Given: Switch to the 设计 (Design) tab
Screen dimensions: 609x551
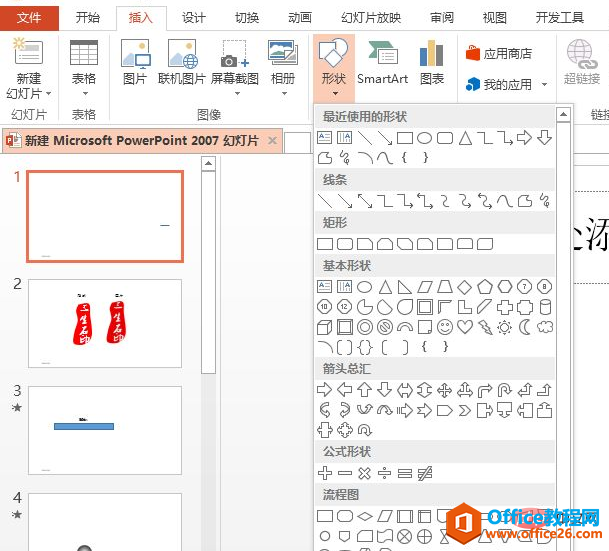Looking at the screenshot, I should pos(193,17).
